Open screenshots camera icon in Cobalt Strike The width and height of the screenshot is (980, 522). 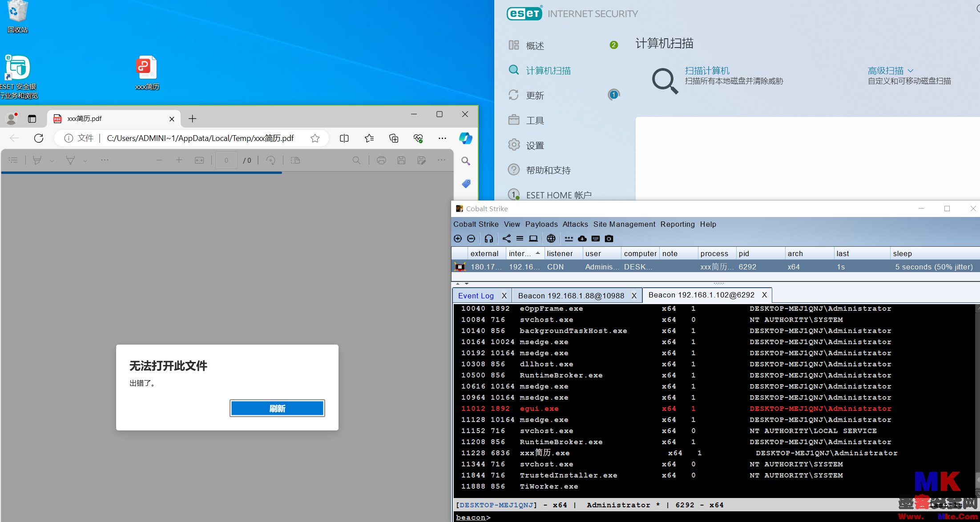click(609, 239)
